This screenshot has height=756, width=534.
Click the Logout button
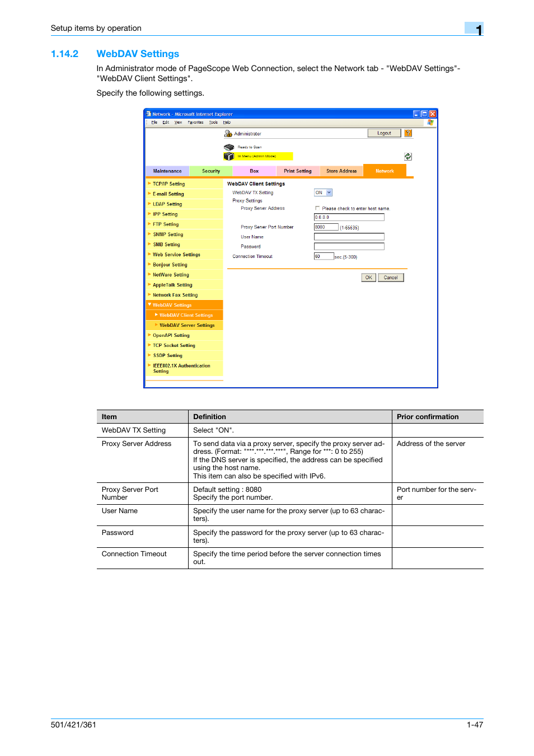click(x=384, y=133)
